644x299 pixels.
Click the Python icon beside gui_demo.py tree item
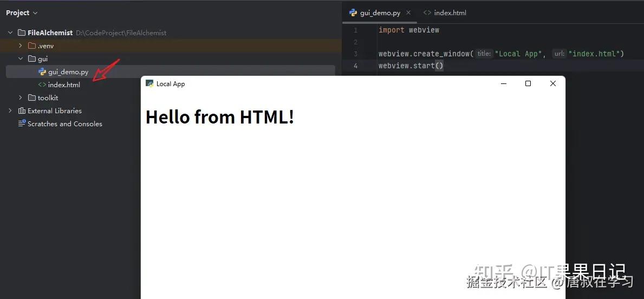click(42, 72)
